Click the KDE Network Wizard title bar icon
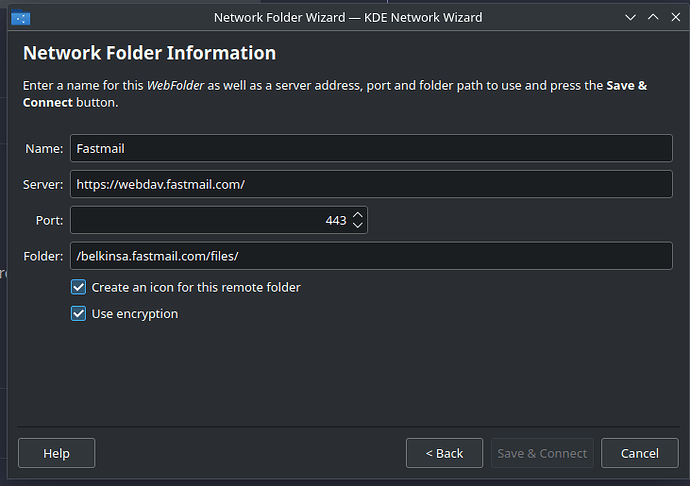The image size is (690, 486). [x=20, y=17]
